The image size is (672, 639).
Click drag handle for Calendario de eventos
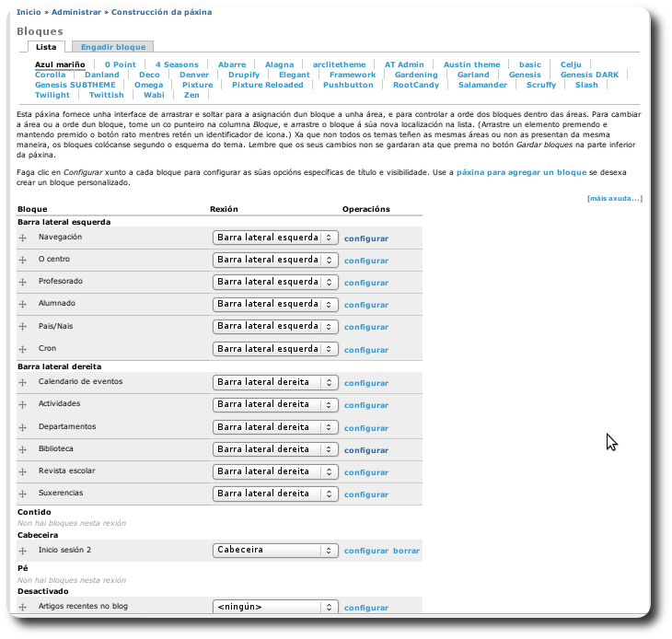click(x=23, y=383)
